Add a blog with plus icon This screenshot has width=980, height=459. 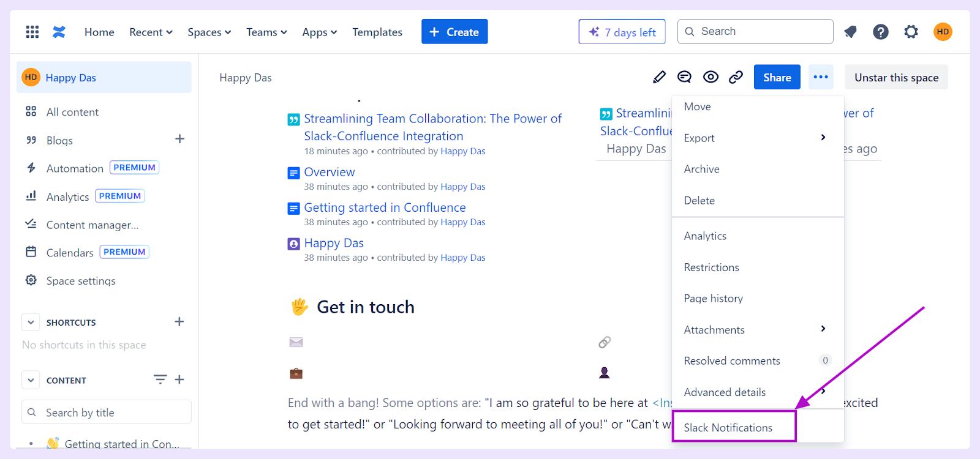(x=179, y=139)
